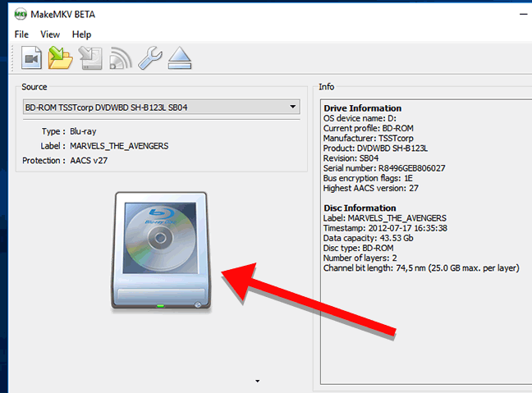The image size is (532, 393).
Task: Click the Stream toolbar icon
Action: (x=121, y=58)
